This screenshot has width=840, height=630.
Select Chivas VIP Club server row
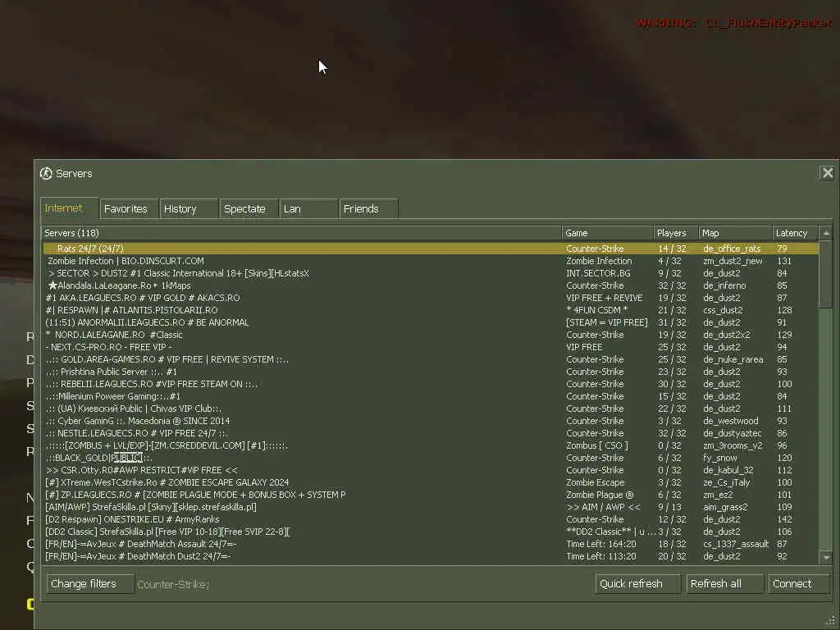click(x=431, y=409)
